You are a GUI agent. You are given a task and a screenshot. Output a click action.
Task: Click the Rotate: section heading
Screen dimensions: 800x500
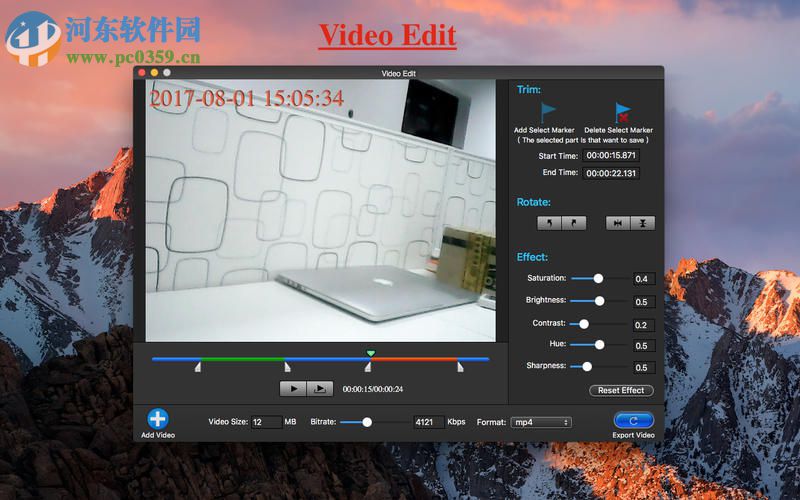[534, 202]
